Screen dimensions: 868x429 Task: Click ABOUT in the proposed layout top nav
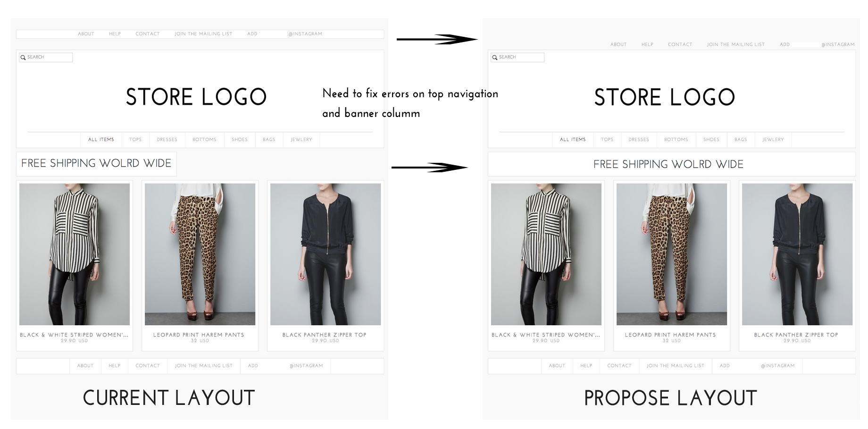pyautogui.click(x=618, y=44)
